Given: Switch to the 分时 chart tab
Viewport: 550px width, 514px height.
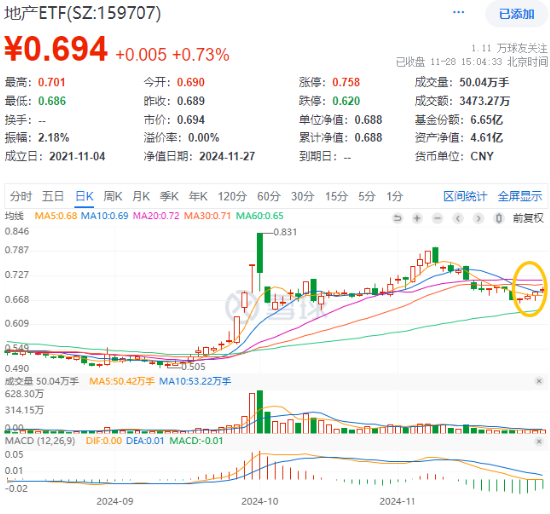Looking at the screenshot, I should click(x=21, y=196).
